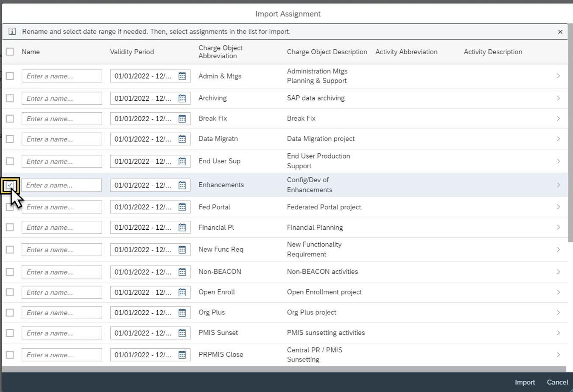Open calendar picker for Admin & Mtgs row
Image resolution: width=573 pixels, height=392 pixels.
click(182, 76)
